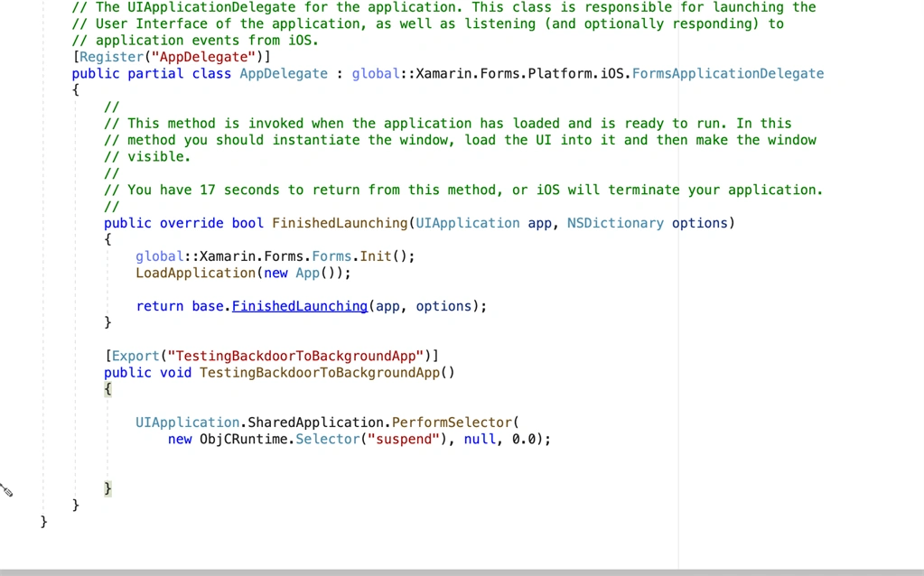
Task: Click the comment line "// visible."
Action: point(147,157)
